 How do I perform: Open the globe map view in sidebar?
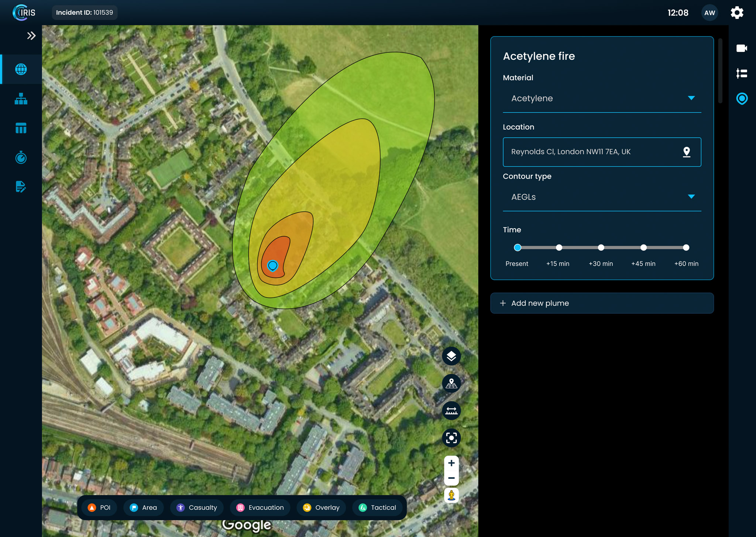coord(21,69)
